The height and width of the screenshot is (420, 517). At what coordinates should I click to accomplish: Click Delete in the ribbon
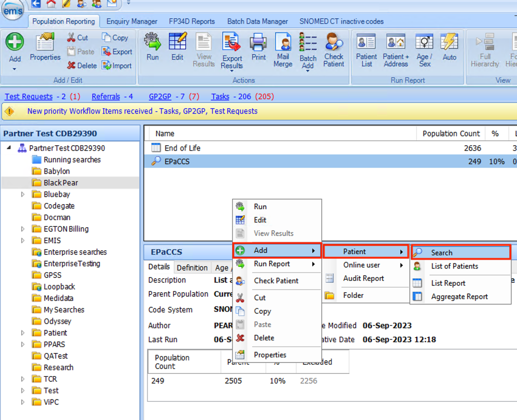tap(82, 65)
